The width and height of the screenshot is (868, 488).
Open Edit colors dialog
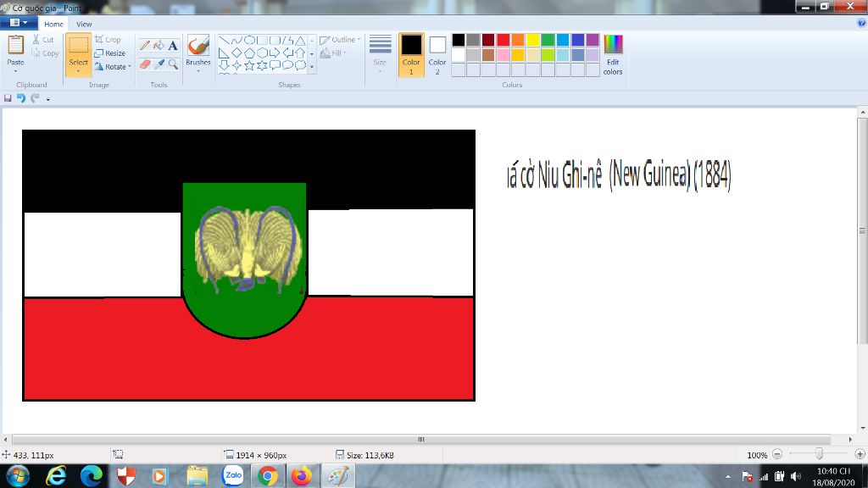click(613, 54)
